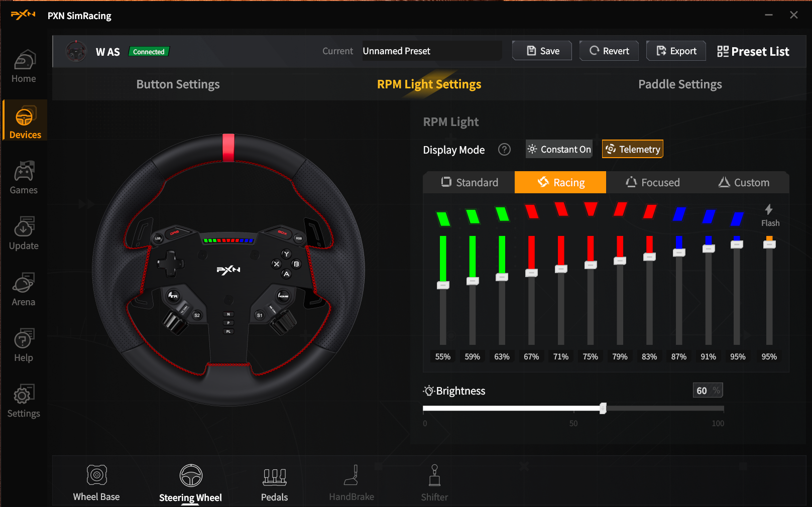The height and width of the screenshot is (507, 812).
Task: Select the Standard RPM light mode
Action: click(469, 183)
